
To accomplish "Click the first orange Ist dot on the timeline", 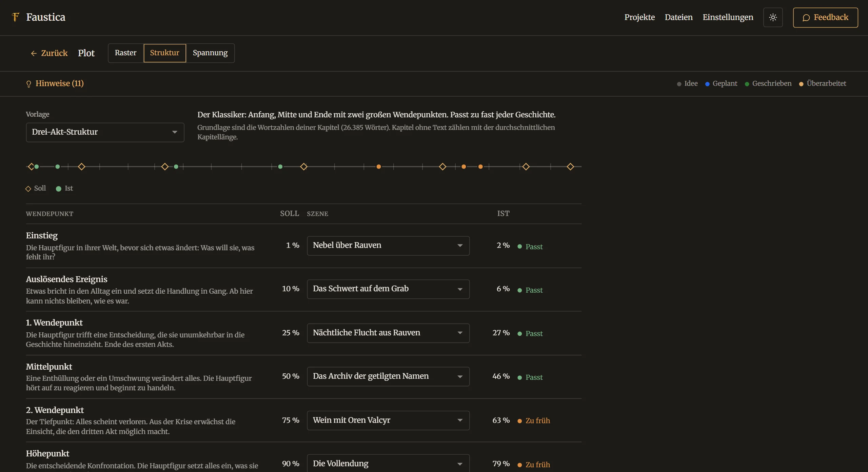I will coord(379,166).
